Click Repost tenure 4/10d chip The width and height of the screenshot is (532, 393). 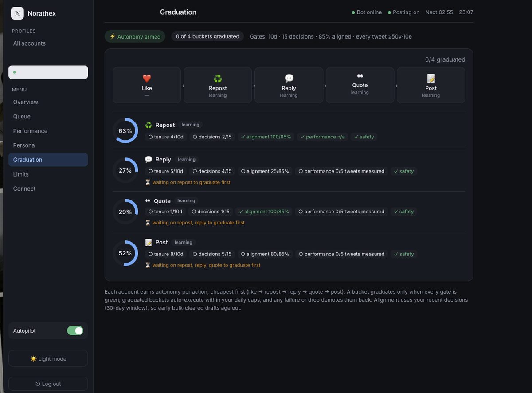(166, 137)
